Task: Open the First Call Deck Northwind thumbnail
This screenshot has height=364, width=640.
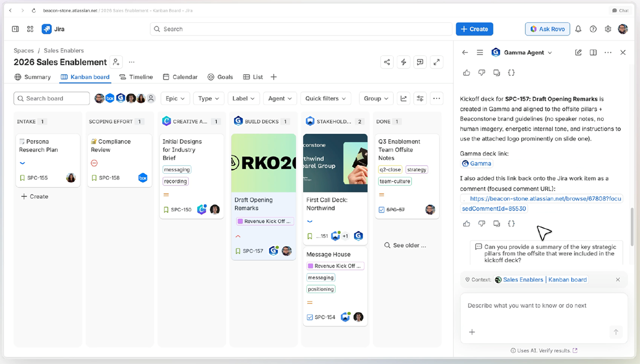Action: [x=335, y=163]
